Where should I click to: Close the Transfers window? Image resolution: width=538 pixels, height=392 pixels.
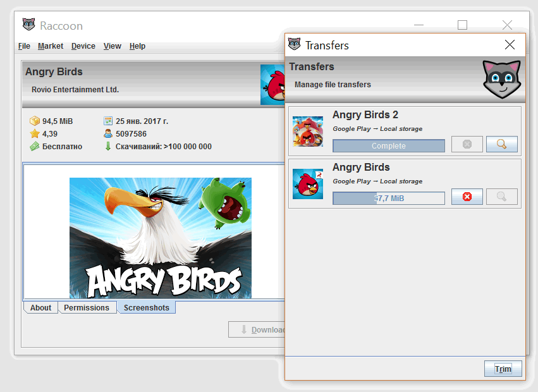[510, 45]
